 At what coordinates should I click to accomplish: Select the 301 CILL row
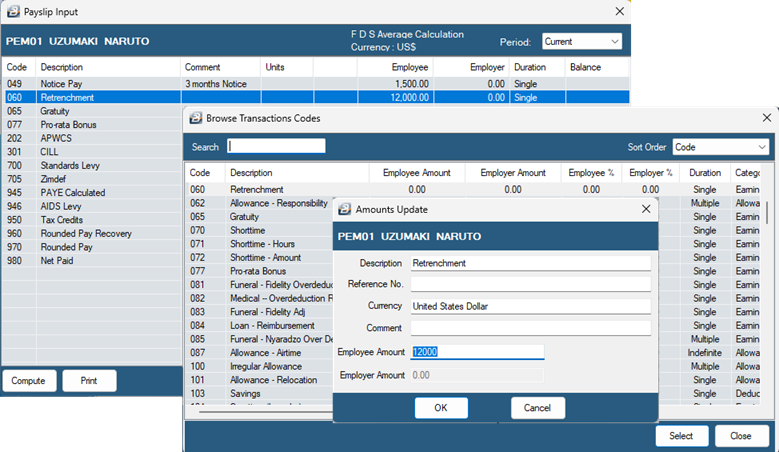pos(93,151)
